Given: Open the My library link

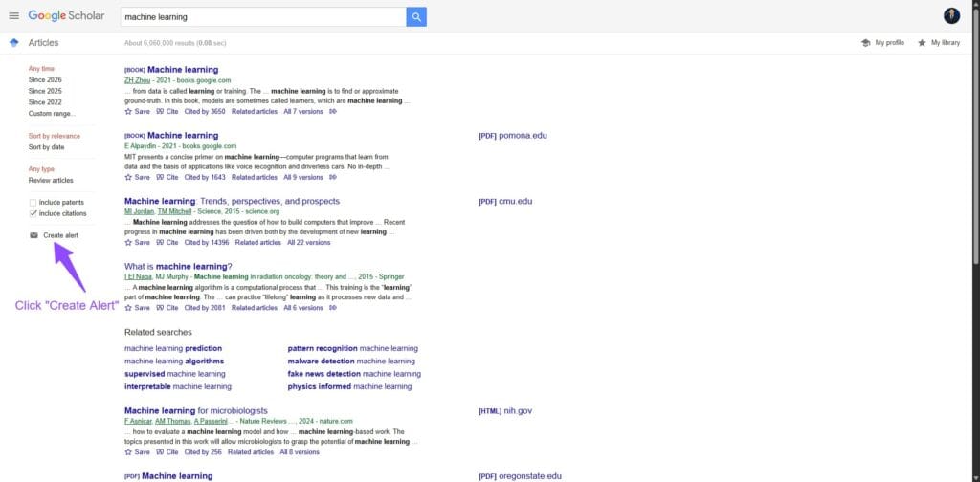Looking at the screenshot, I should tap(945, 43).
